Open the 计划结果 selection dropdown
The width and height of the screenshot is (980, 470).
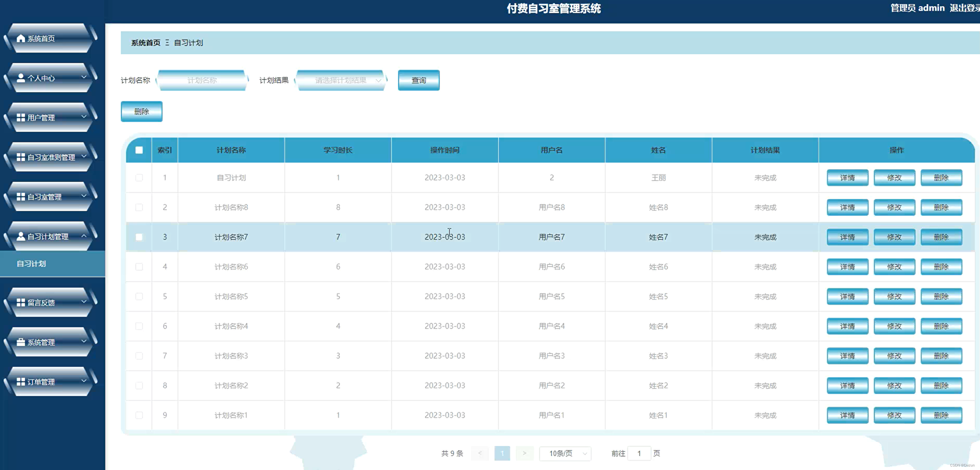(341, 80)
